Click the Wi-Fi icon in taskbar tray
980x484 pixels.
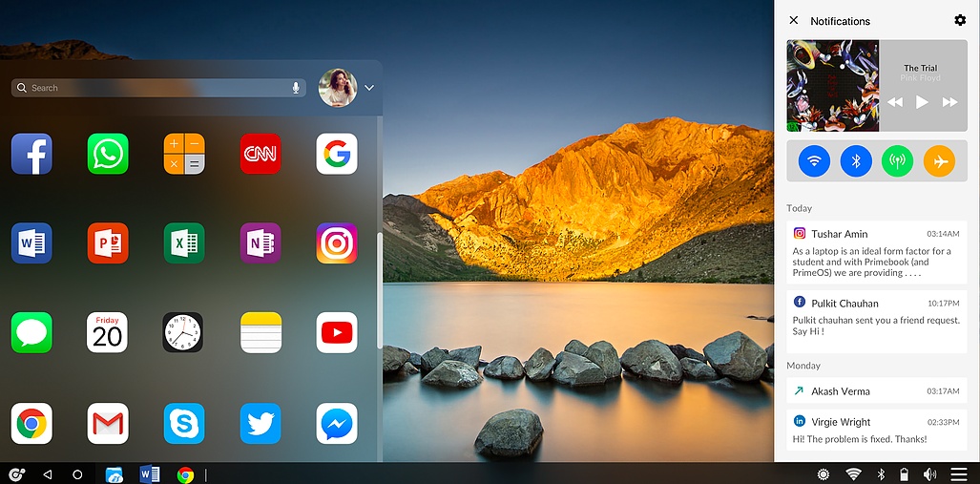point(852,474)
